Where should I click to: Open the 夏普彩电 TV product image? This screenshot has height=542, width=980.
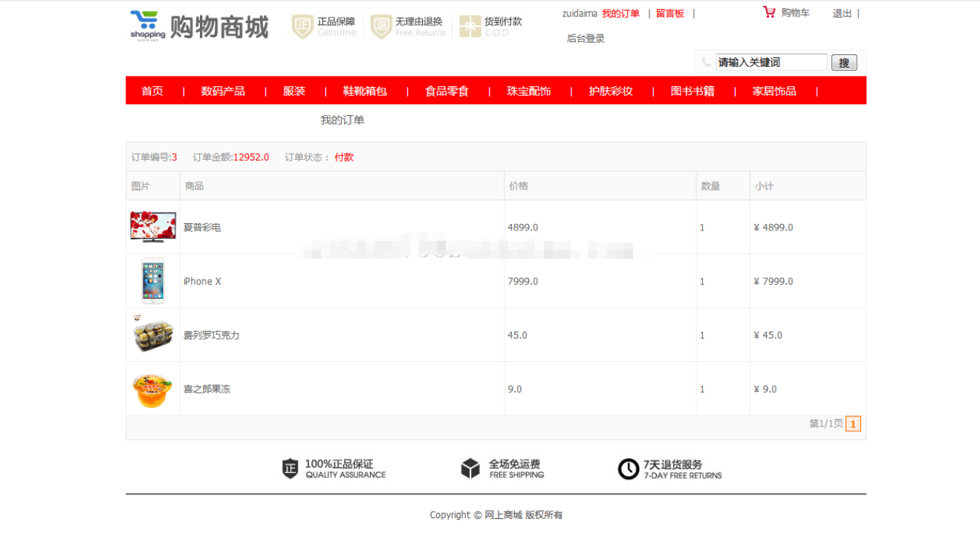click(x=153, y=227)
